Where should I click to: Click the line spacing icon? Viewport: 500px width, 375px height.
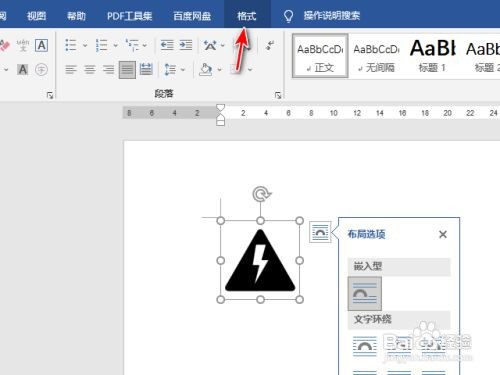click(170, 70)
